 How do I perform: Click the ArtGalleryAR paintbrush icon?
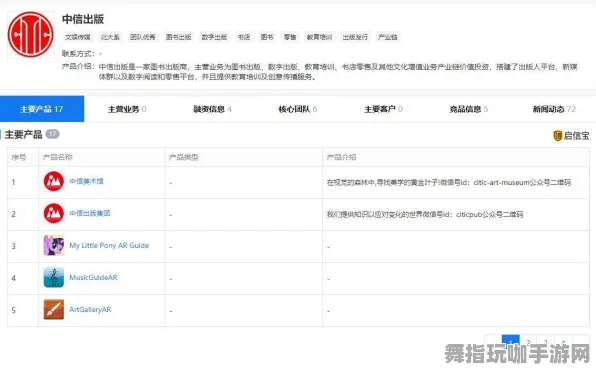coord(54,309)
